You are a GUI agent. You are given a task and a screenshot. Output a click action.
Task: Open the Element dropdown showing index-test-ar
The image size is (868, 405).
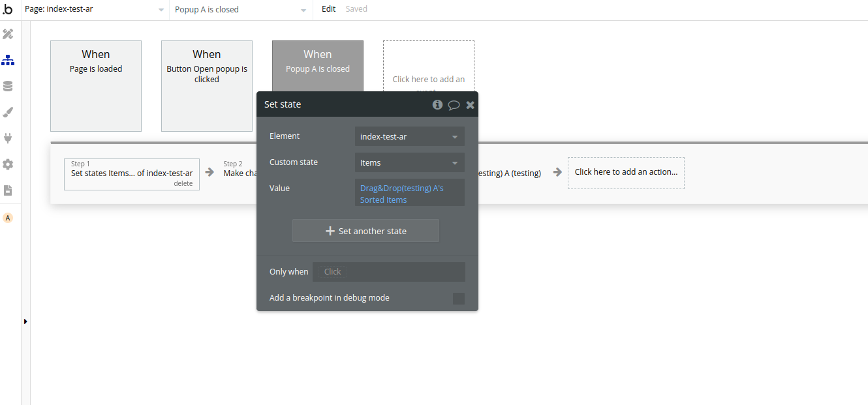coord(409,137)
